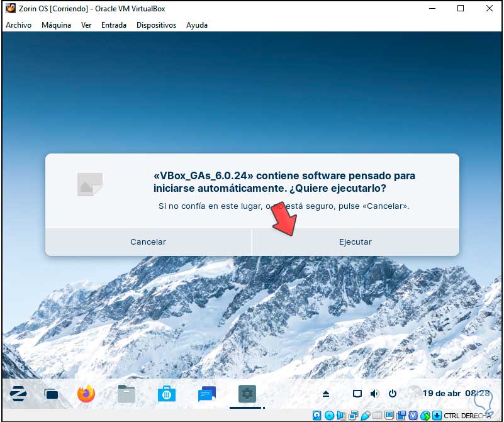Click the display screen status icon
The height and width of the screenshot is (422, 504).
pyautogui.click(x=389, y=416)
